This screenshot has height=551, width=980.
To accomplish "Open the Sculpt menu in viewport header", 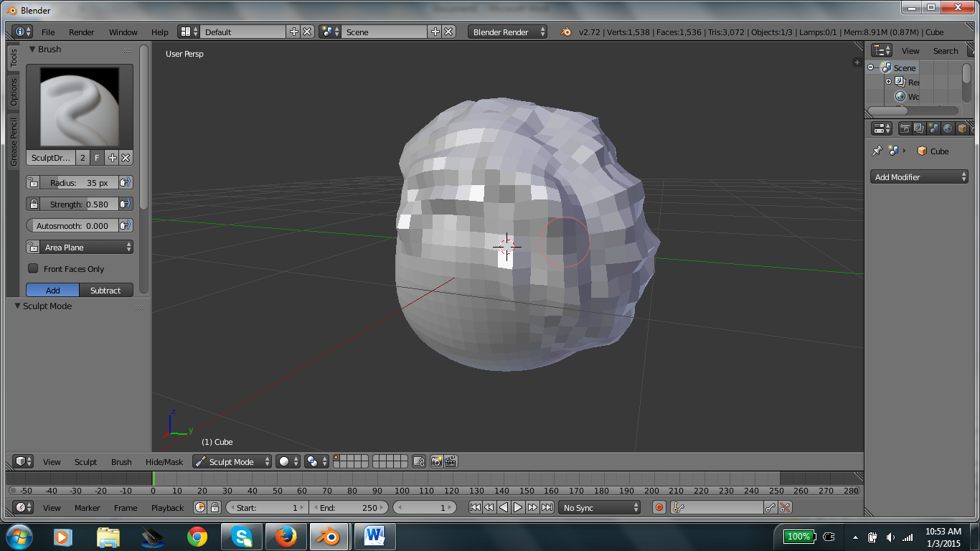I will tap(85, 462).
